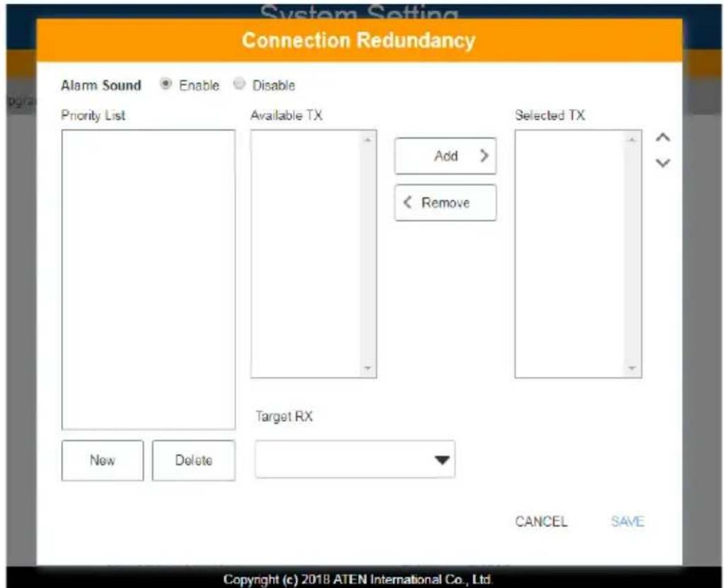Move selected TX up with the up chevron
This screenshot has width=724, height=588.
[663, 138]
